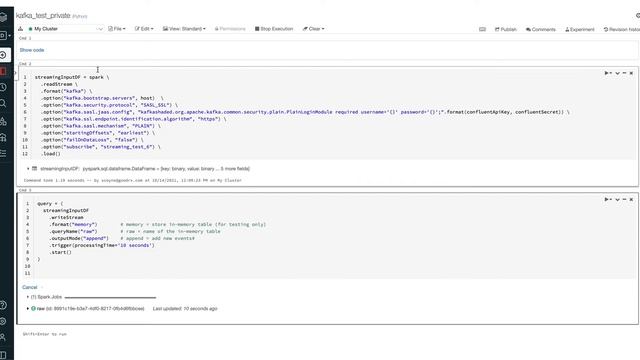The image size is (640, 360).
Task: Open the Search magnifier sidebar icon
Action: [x=3, y=103]
